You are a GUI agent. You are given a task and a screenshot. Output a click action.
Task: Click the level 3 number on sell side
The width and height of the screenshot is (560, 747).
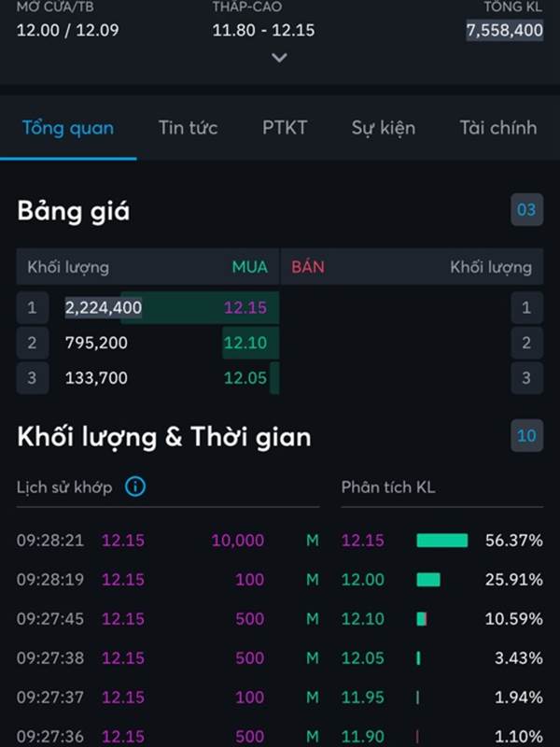526,378
